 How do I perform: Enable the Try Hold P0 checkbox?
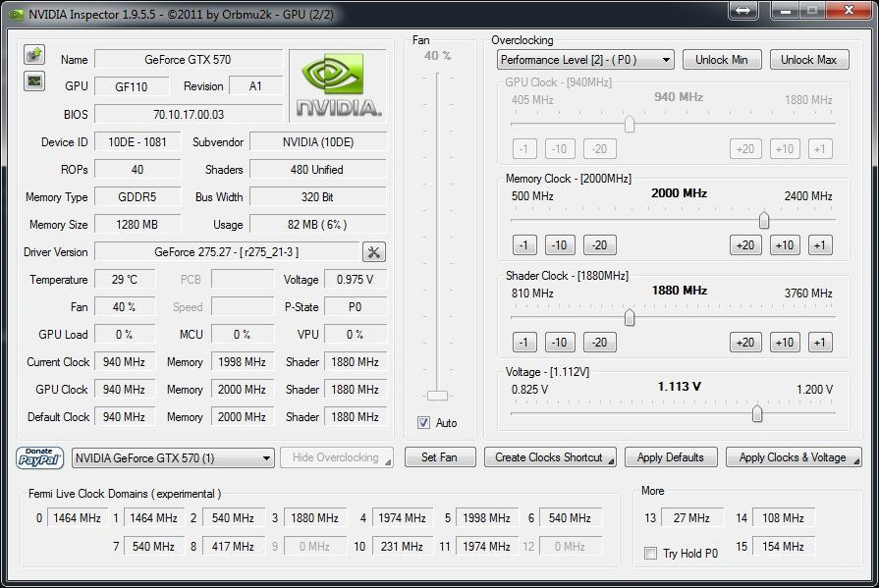coord(650,554)
